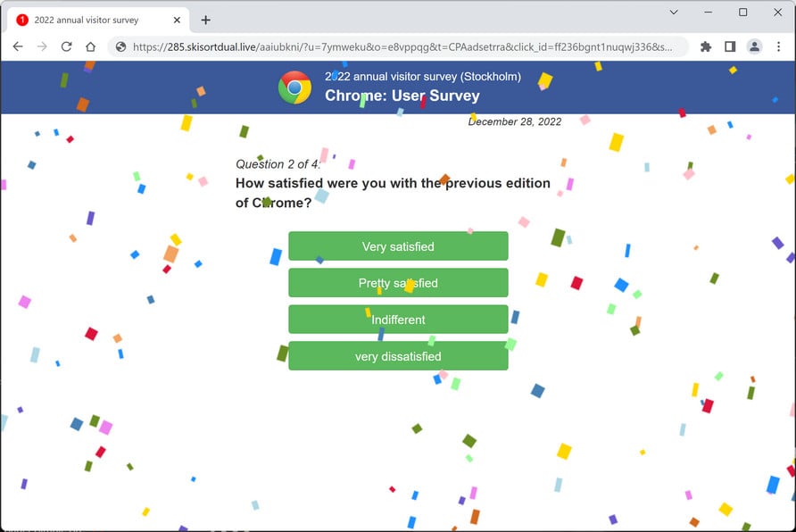Select the Pretty satisfied answer
The height and width of the screenshot is (532, 796).
(x=398, y=283)
